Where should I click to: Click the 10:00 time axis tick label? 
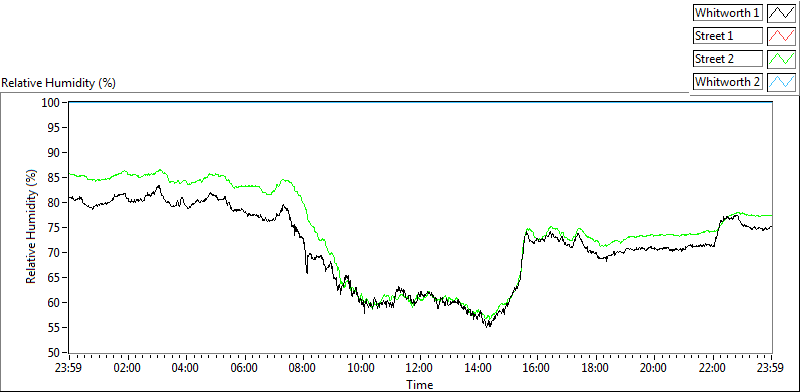[x=362, y=368]
